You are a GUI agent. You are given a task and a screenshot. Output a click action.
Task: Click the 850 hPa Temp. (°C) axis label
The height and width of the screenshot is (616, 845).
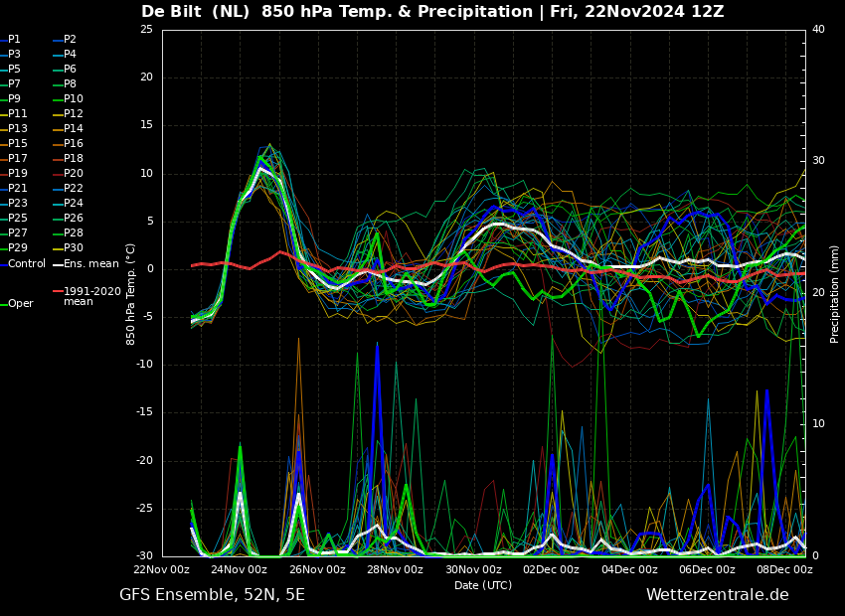(x=130, y=294)
